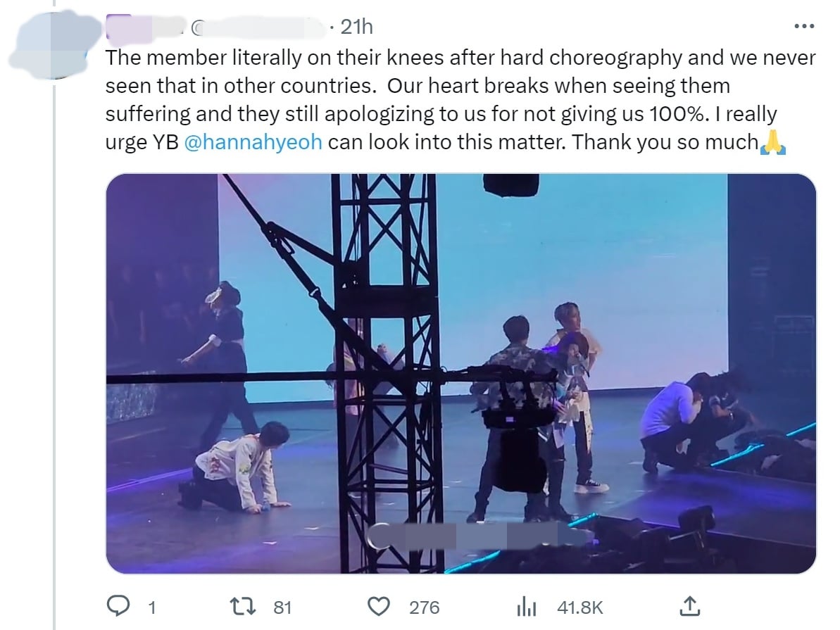This screenshot has height=630, width=840.
Task: Open view analytics bar chart icon
Action: point(528,606)
